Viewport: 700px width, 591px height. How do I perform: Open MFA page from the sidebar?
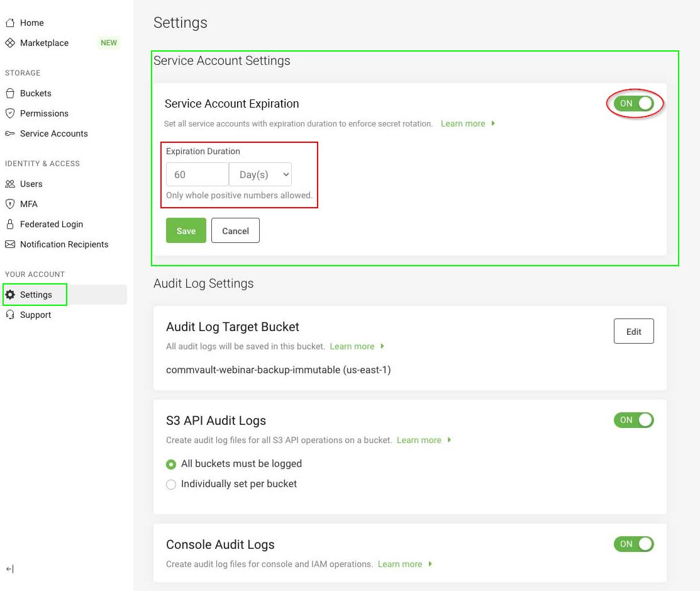pos(29,204)
